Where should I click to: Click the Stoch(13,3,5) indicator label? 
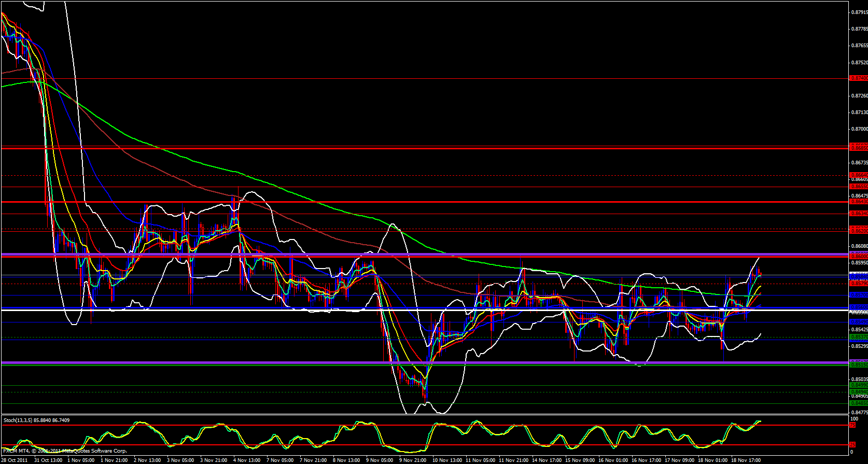(36, 420)
